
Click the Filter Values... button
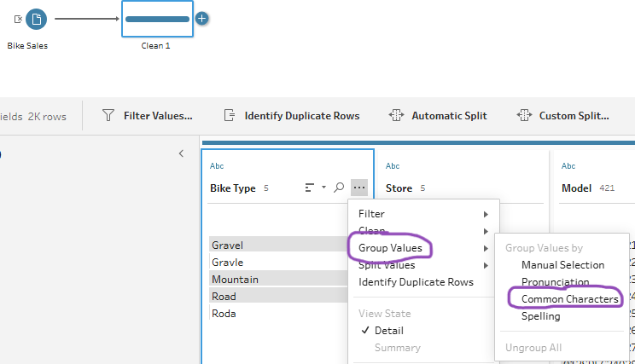[x=148, y=115]
